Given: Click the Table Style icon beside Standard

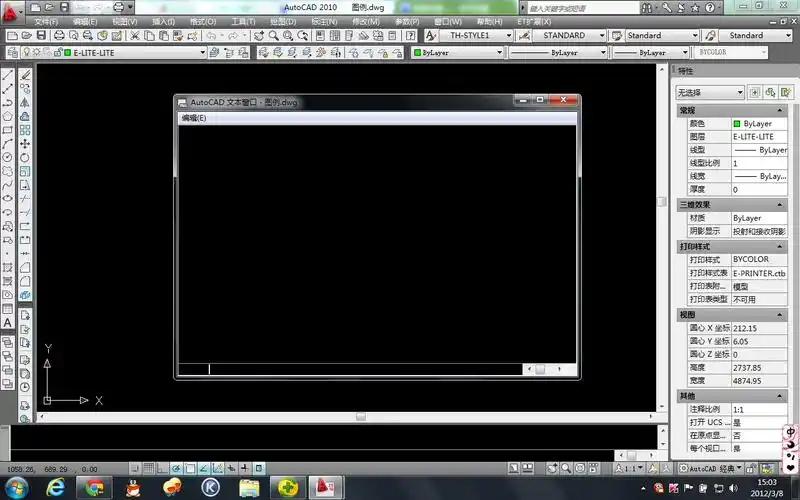Looking at the screenshot, I should tap(617, 35).
